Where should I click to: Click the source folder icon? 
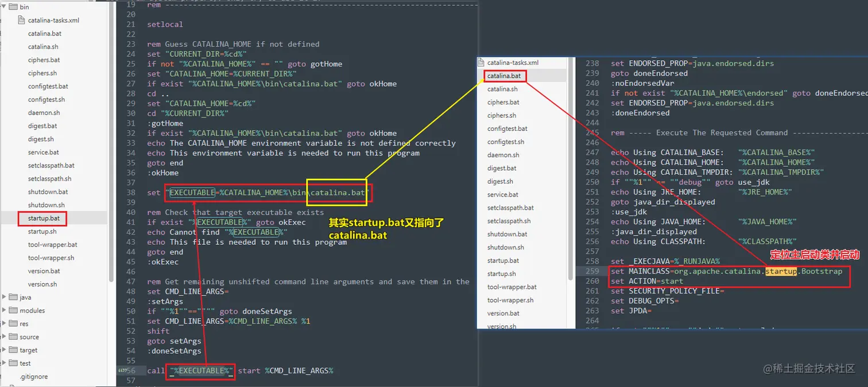point(14,337)
